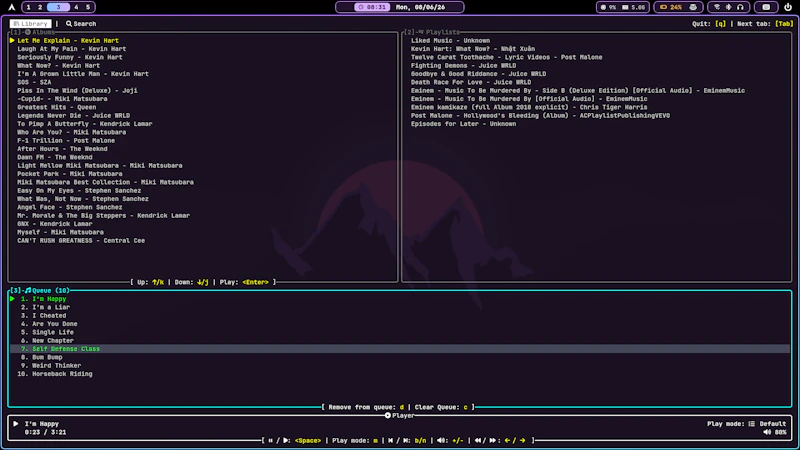
Task: Click the date Mon, 08/06/26
Action: 420,7
